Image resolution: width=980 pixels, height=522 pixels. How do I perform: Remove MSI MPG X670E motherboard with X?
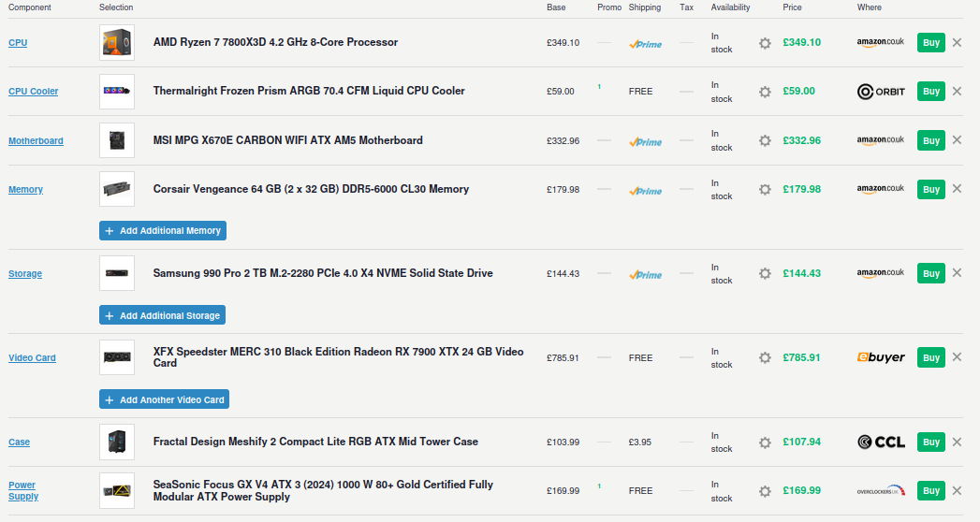[957, 140]
